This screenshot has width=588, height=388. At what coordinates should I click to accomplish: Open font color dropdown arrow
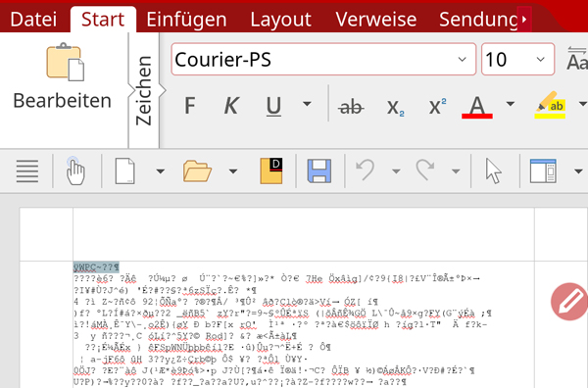[x=511, y=104]
